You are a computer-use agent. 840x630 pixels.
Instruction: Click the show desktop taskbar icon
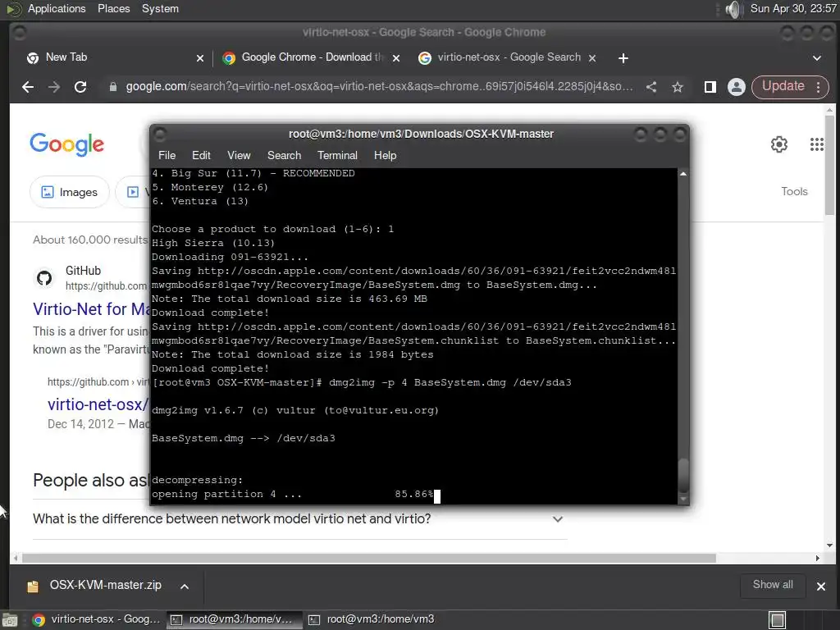(x=10, y=620)
